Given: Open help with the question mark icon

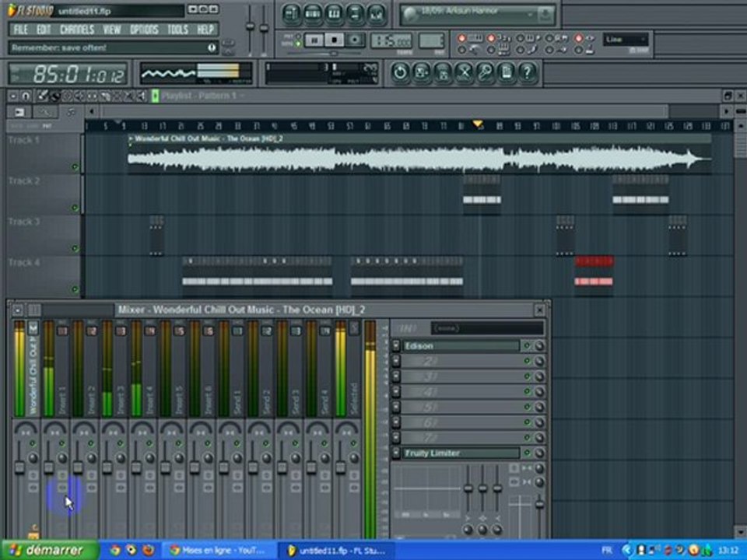Looking at the screenshot, I should [x=528, y=72].
